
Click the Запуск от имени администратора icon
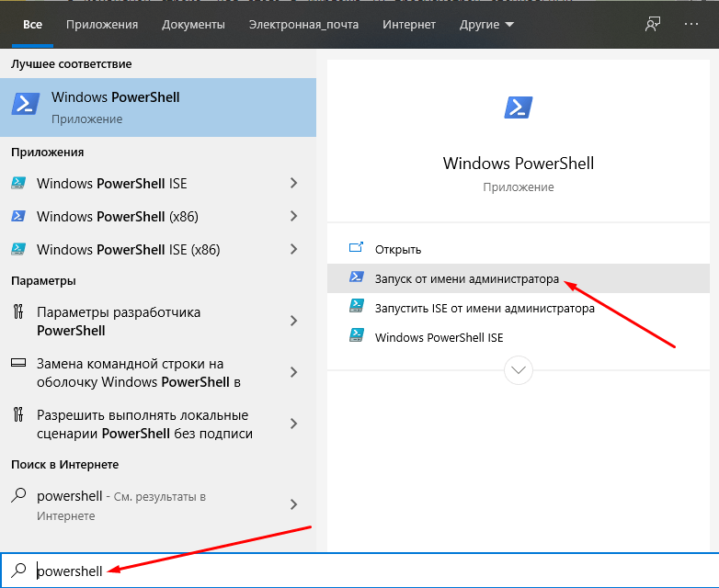coord(357,277)
